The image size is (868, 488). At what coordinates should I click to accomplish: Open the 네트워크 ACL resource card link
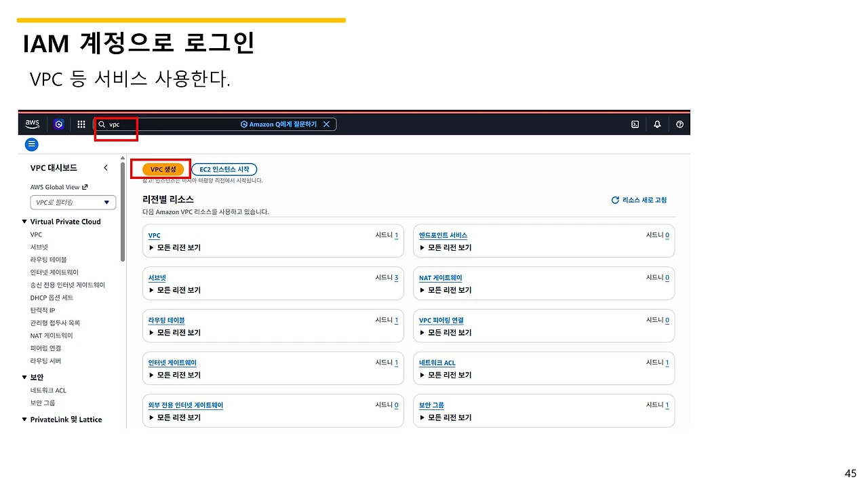tap(437, 363)
